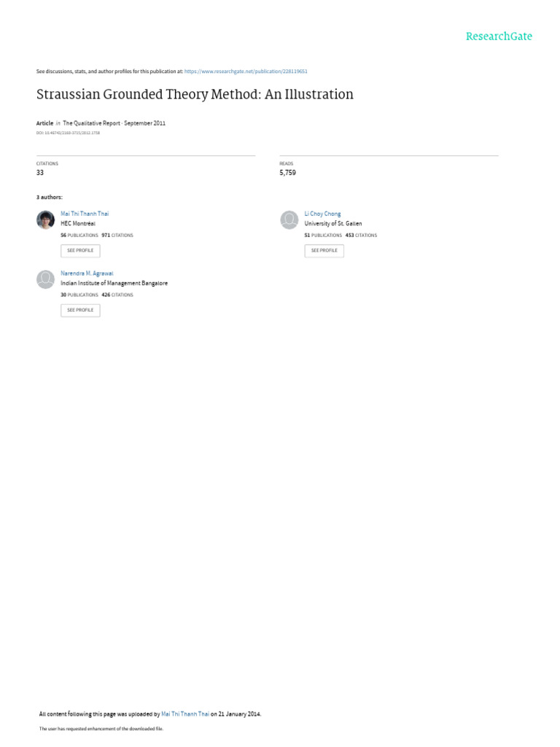This screenshot has height=747, width=560.
Task: Open Li Choy Chong author name link
Action: tap(322, 214)
